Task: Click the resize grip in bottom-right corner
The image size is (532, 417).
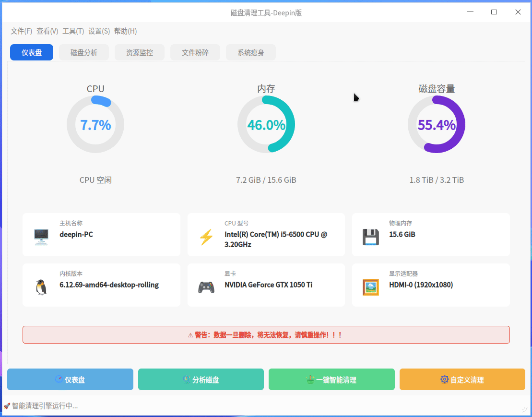Action: tap(524, 409)
